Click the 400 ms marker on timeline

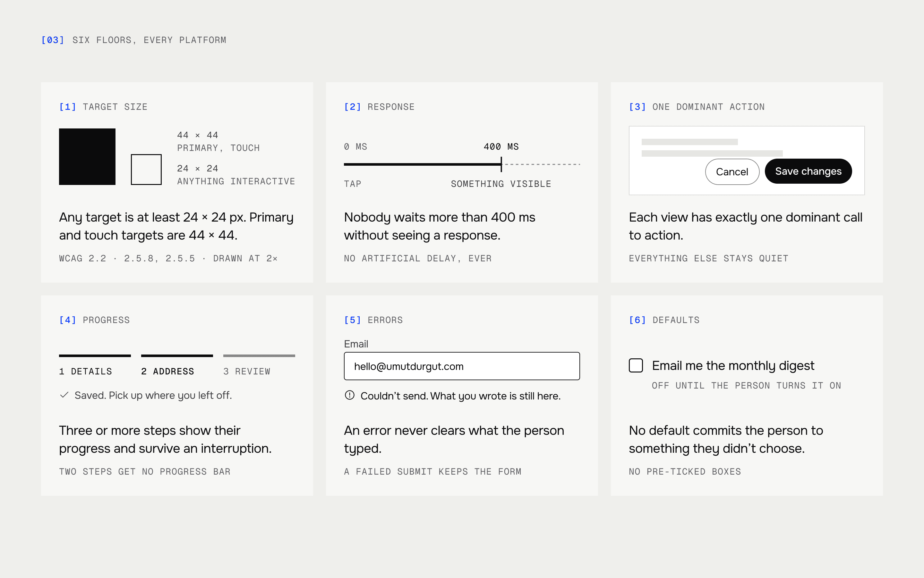pyautogui.click(x=501, y=164)
